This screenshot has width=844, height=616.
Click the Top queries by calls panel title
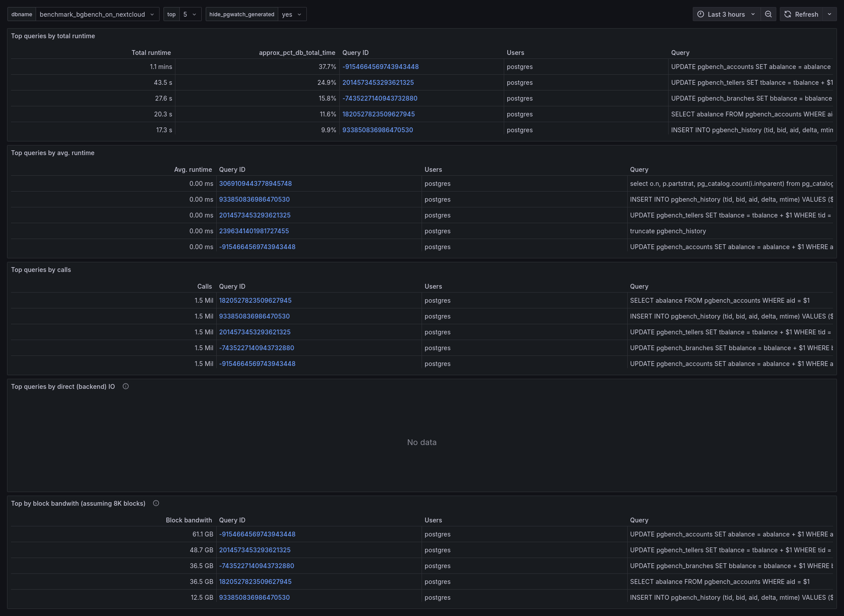pyautogui.click(x=41, y=270)
